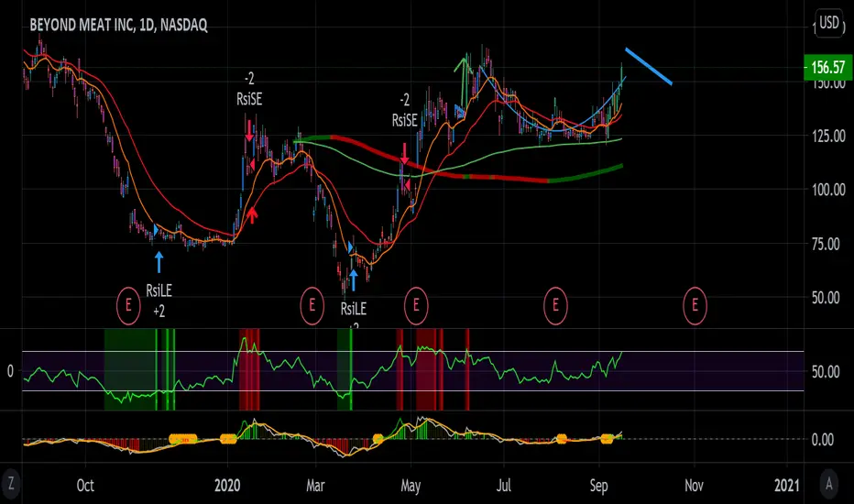Select the BEYOND MEAT INC, 1D, NASDAQ title
The height and width of the screenshot is (504, 854).
coord(118,25)
